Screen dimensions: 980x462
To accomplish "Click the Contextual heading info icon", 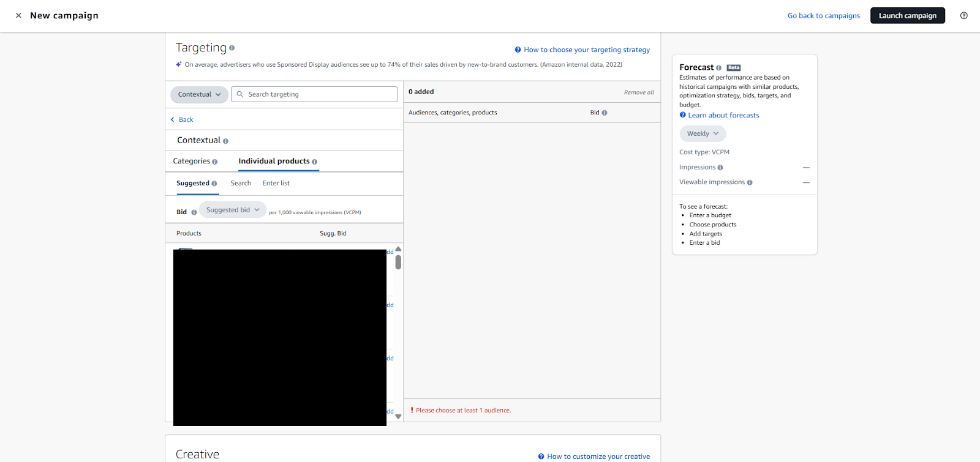I will (225, 141).
